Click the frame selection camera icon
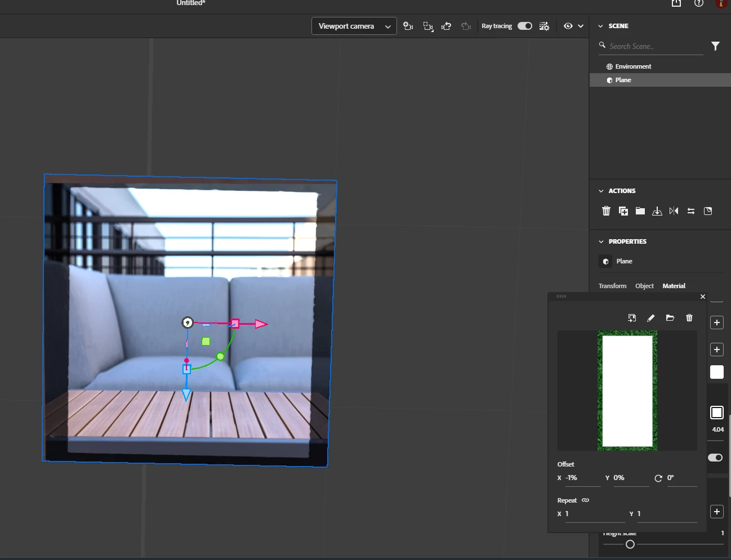The image size is (731, 560). (x=428, y=26)
